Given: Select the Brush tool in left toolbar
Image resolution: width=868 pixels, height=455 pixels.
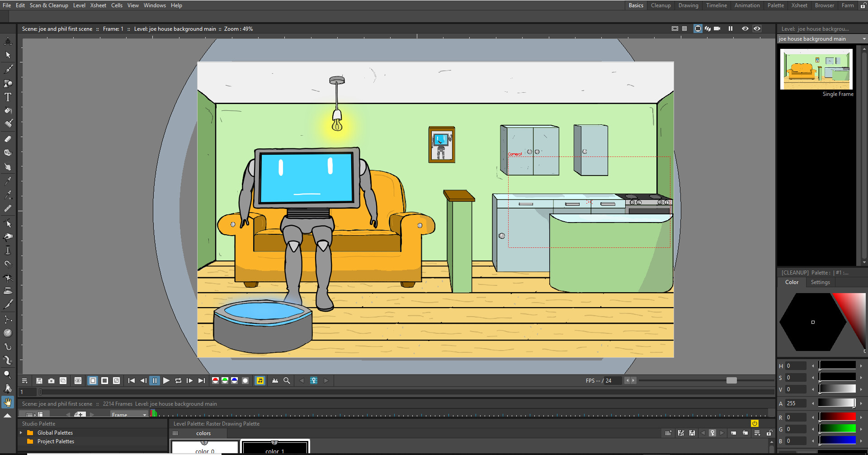Looking at the screenshot, I should [8, 69].
